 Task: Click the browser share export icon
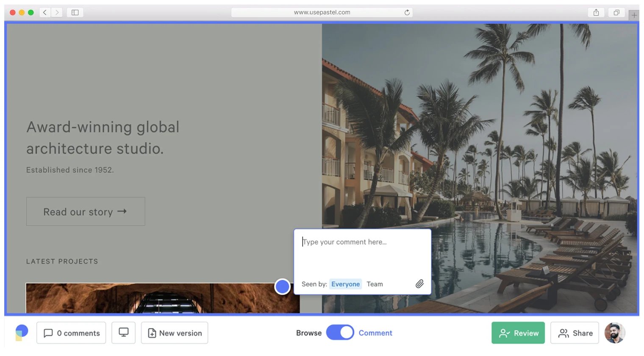coord(596,12)
